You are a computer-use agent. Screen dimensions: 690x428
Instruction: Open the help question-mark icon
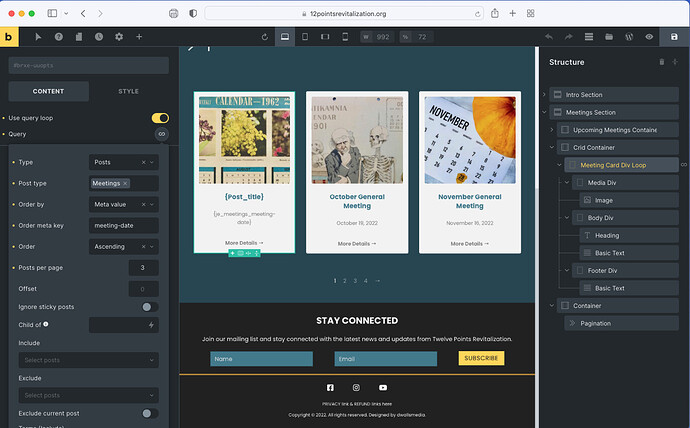click(x=59, y=37)
